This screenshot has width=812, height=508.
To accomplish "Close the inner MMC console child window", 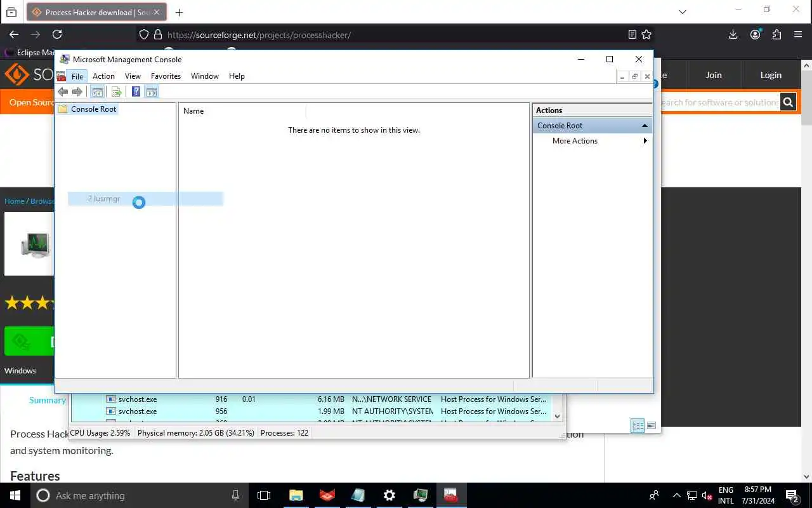I will [647, 76].
